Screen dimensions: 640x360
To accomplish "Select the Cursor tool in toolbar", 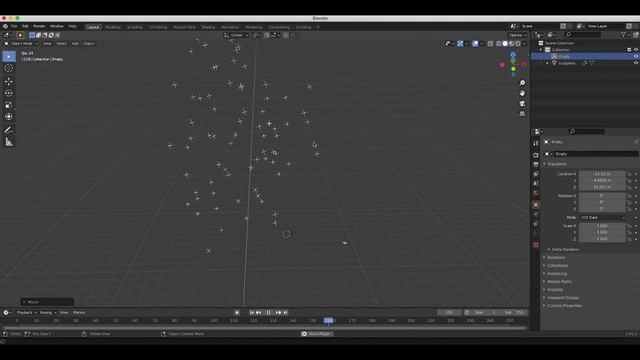I will click(x=9, y=68).
